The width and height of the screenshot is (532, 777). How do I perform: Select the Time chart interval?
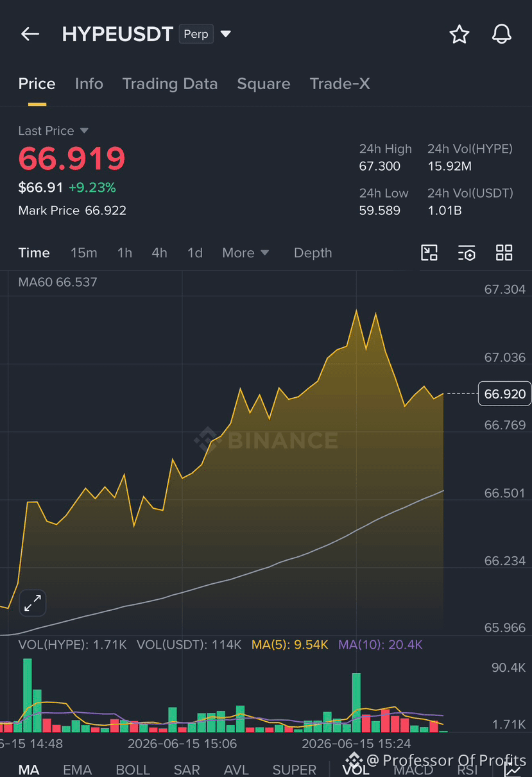(34, 253)
